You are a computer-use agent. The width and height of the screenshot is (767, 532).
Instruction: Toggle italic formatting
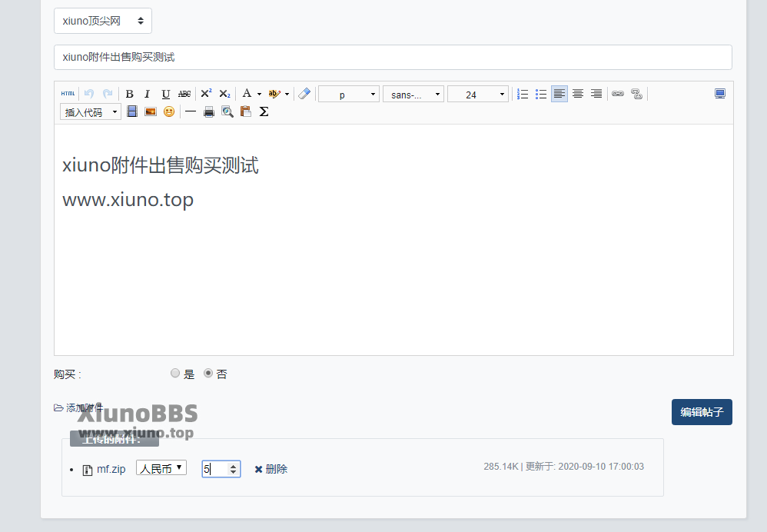(x=148, y=94)
